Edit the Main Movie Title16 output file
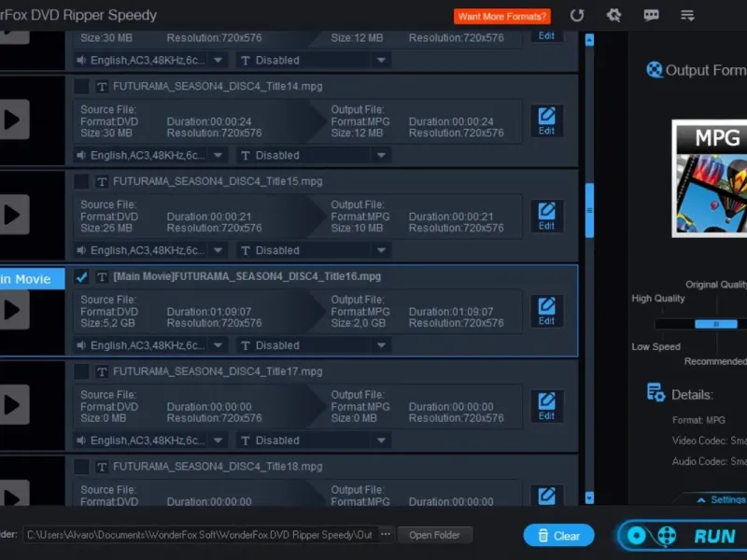Image resolution: width=747 pixels, height=560 pixels. click(x=546, y=312)
